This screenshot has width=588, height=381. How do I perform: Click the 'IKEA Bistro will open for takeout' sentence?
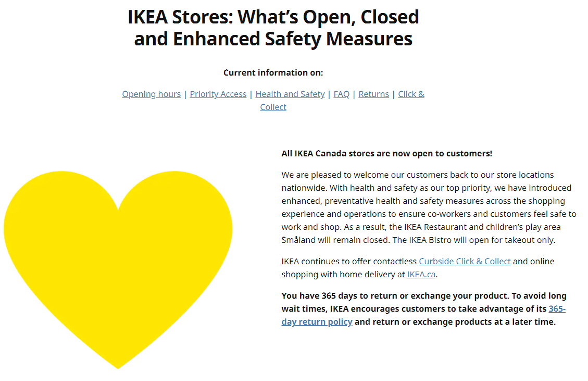point(473,240)
